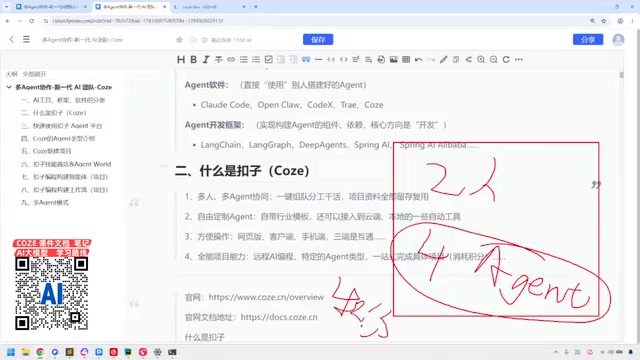
Task: Toggle bold formatting in editor toolbar
Action: [x=193, y=60]
